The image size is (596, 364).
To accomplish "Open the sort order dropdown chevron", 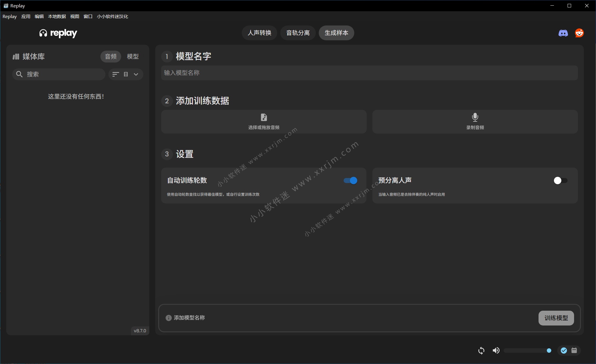I will [136, 74].
